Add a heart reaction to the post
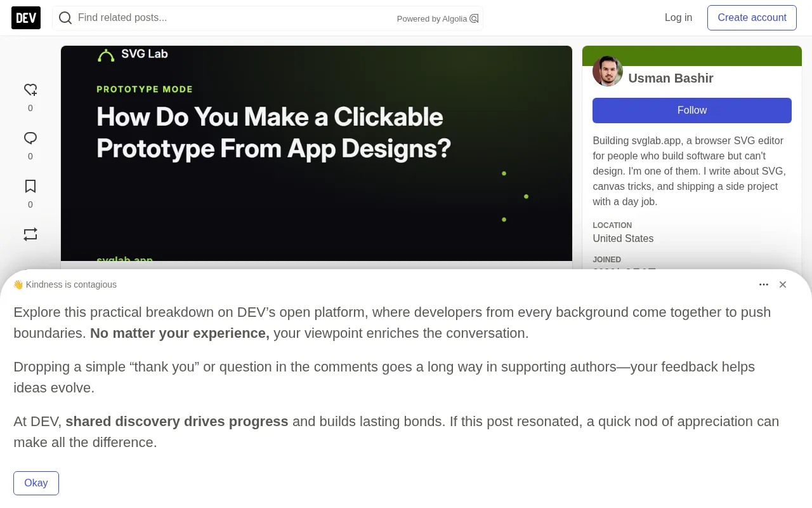This screenshot has height=508, width=812. (30, 90)
